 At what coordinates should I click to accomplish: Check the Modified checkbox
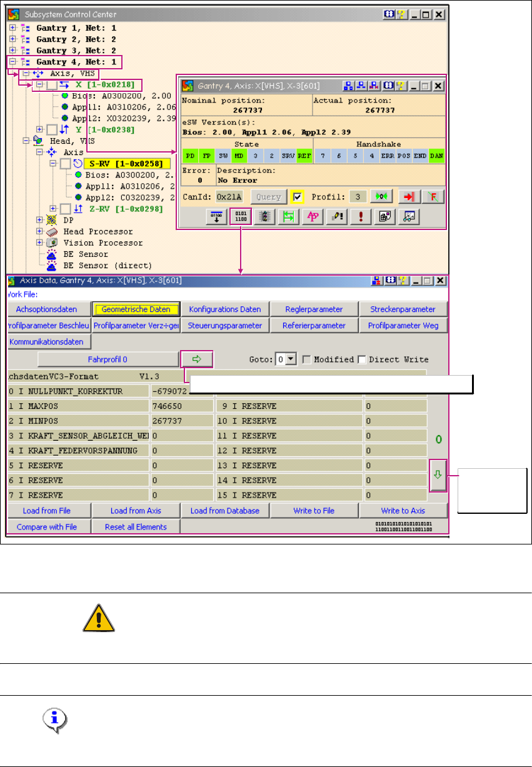307,359
